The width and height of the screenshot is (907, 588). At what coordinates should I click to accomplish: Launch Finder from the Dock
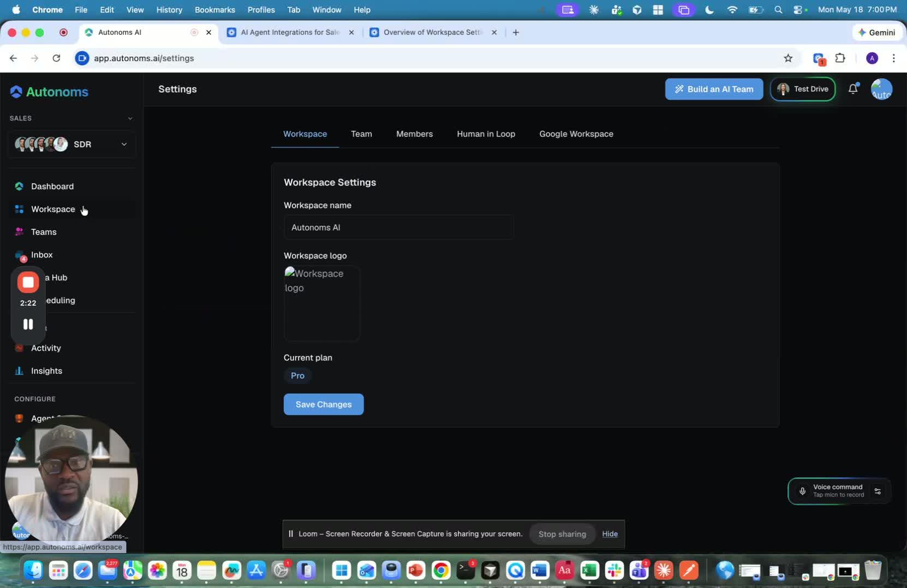[x=33, y=571]
